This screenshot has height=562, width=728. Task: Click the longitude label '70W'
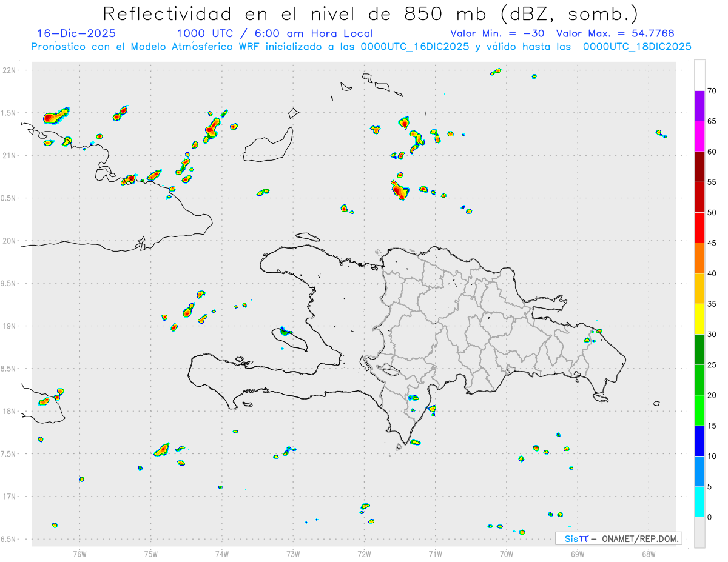click(507, 554)
